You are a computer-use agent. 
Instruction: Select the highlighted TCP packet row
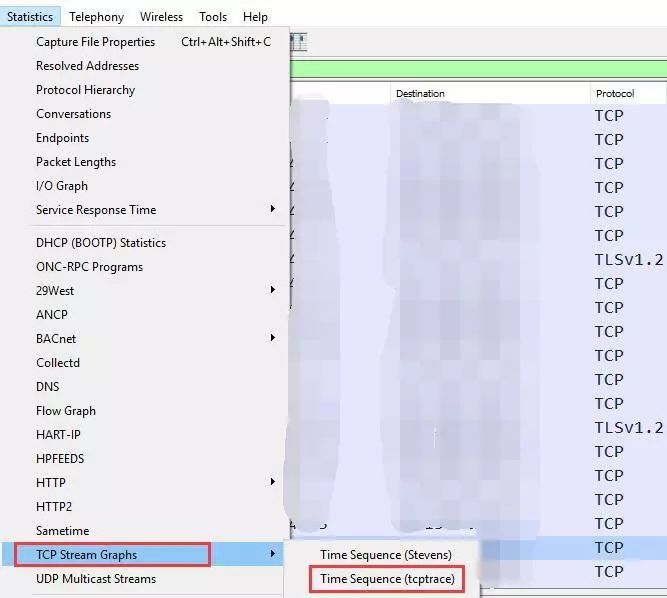(573, 548)
